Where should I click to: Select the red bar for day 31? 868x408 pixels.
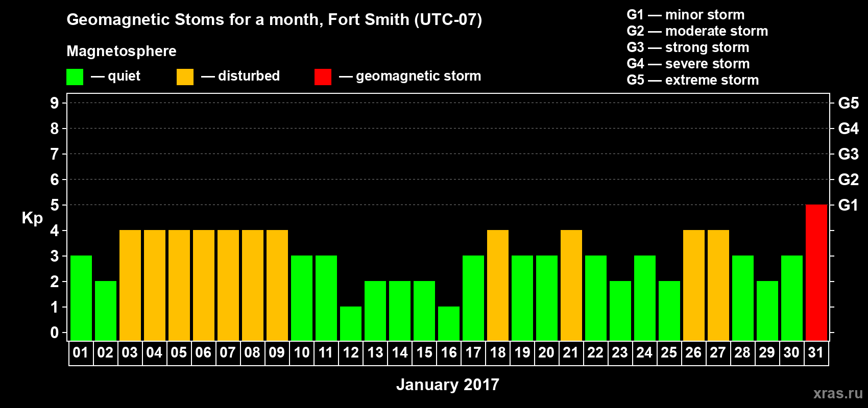[816, 272]
